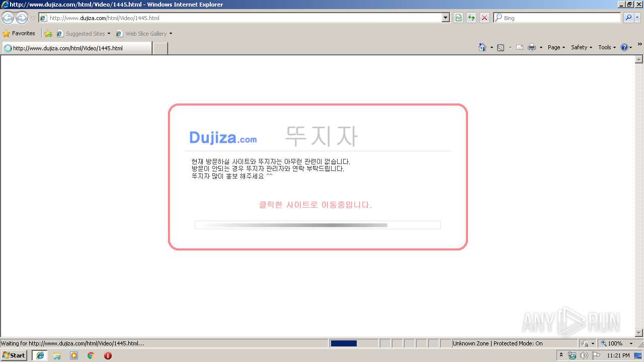This screenshot has width=644, height=362.
Task: Click the Dujiza.com logo
Action: [x=223, y=137]
